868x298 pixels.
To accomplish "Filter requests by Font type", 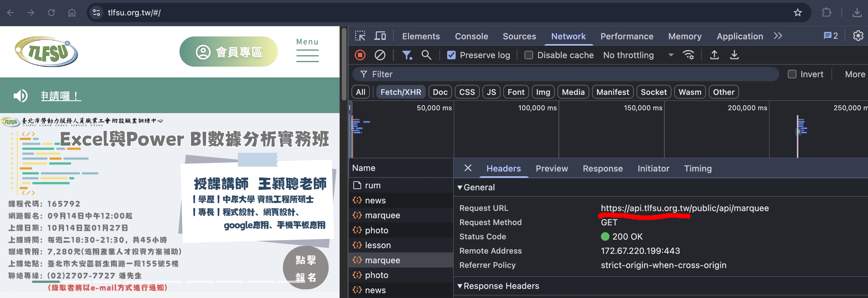I will pos(516,92).
